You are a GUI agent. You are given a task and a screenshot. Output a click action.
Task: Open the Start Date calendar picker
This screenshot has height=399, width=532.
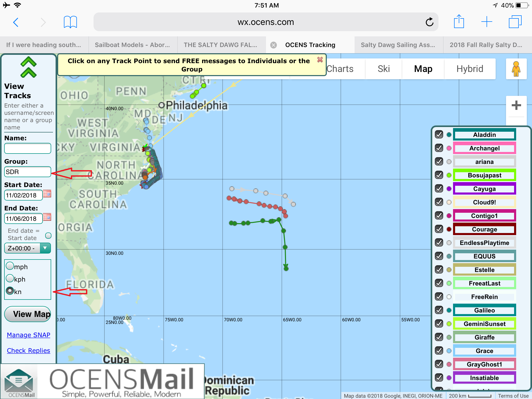coord(47,194)
